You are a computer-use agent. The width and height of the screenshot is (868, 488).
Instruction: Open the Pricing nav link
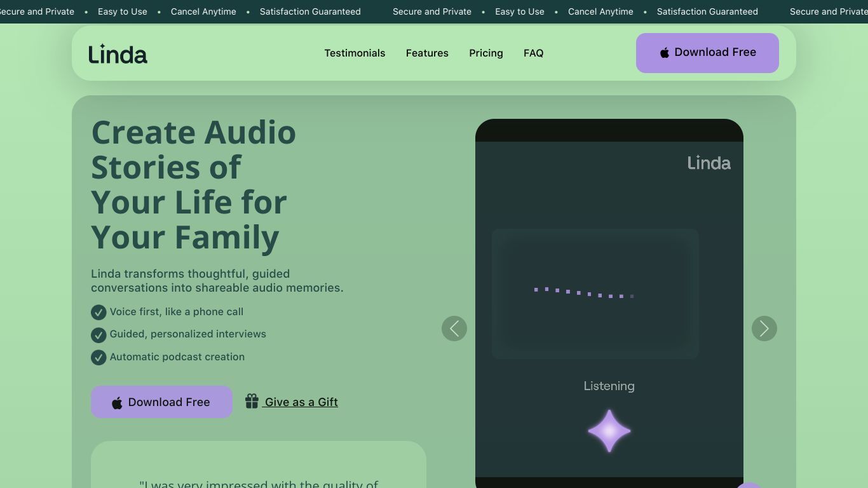(x=486, y=53)
